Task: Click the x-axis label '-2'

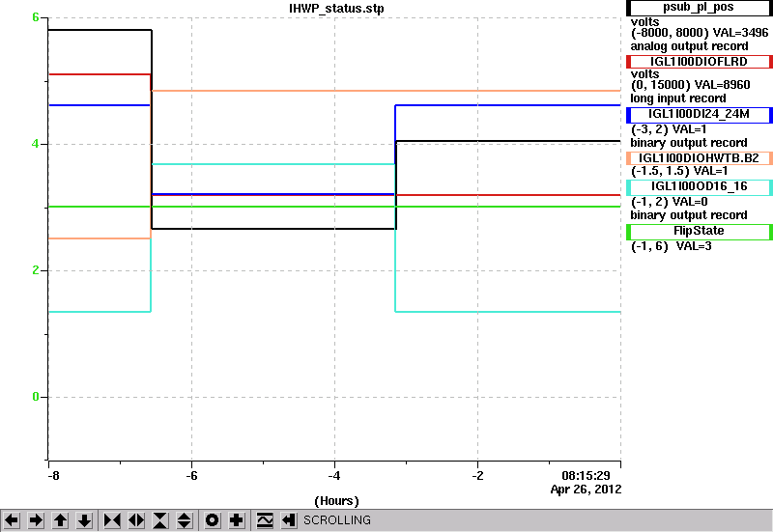Action: point(477,476)
